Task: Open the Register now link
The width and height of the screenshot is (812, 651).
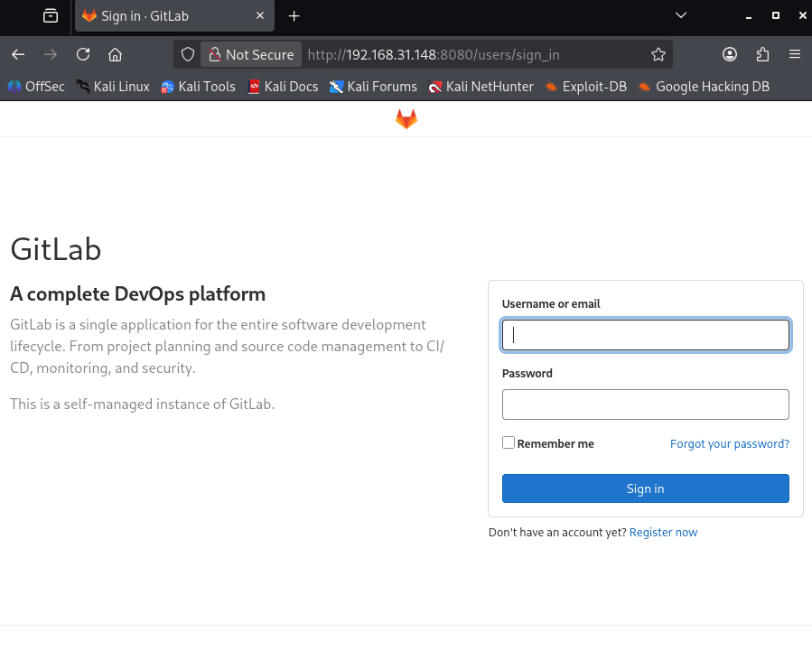Action: tap(663, 532)
